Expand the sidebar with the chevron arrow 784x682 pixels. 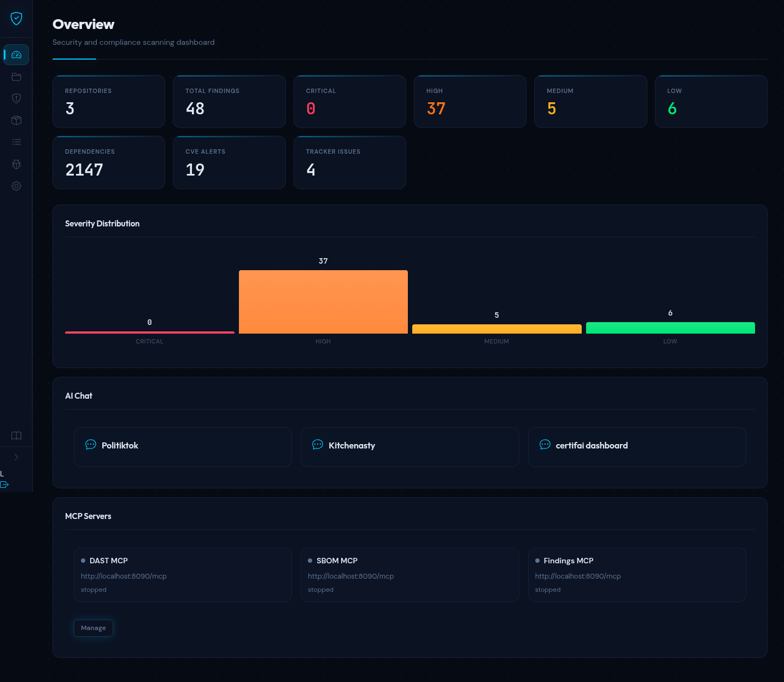pyautogui.click(x=16, y=457)
